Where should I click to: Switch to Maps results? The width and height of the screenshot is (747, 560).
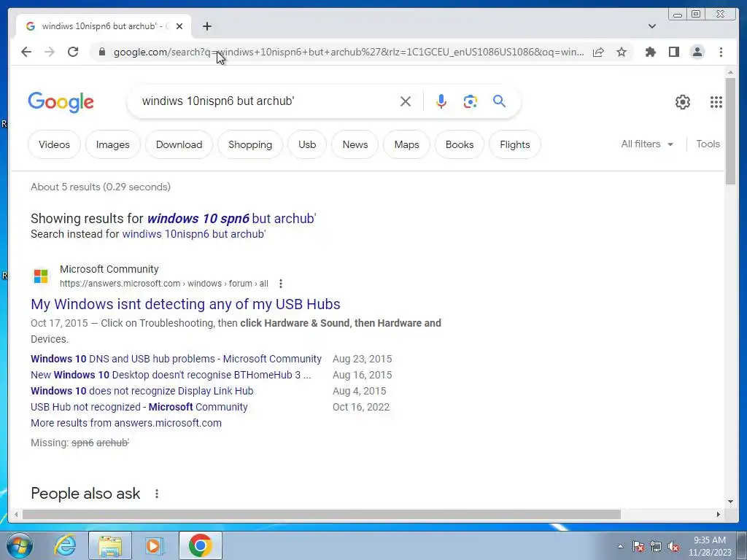pyautogui.click(x=406, y=144)
